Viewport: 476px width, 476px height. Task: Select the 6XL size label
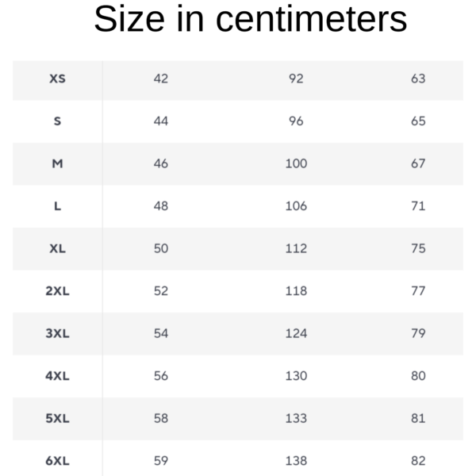(x=57, y=461)
